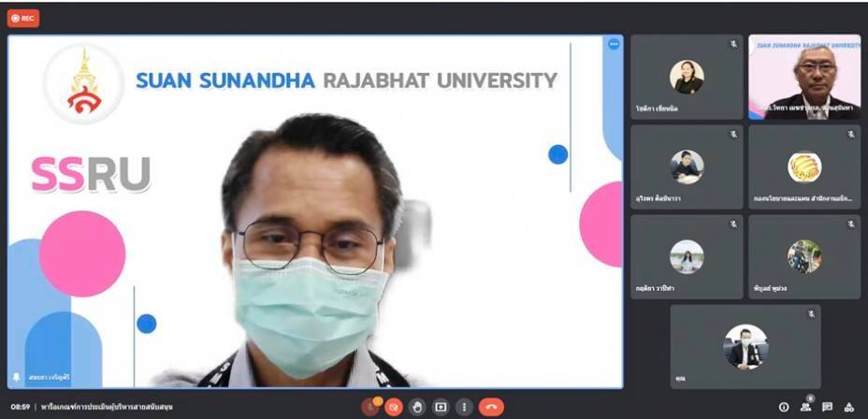Open the in-call chat panel
The width and height of the screenshot is (868, 419).
click(827, 407)
